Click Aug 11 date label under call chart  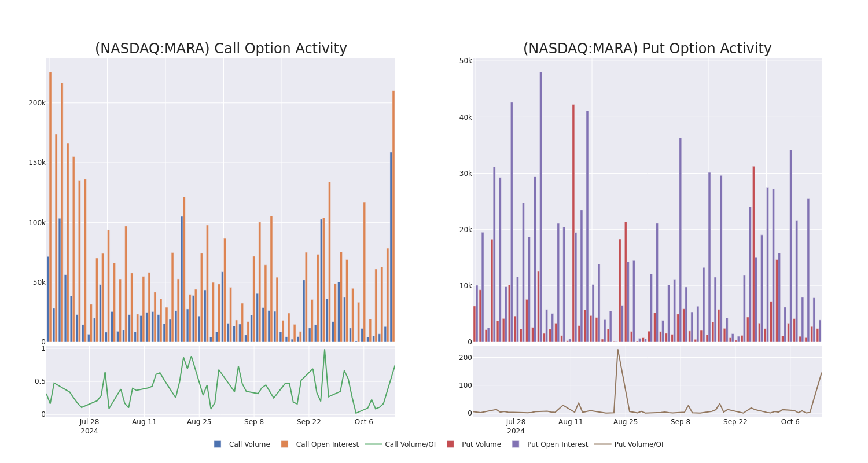144,422
